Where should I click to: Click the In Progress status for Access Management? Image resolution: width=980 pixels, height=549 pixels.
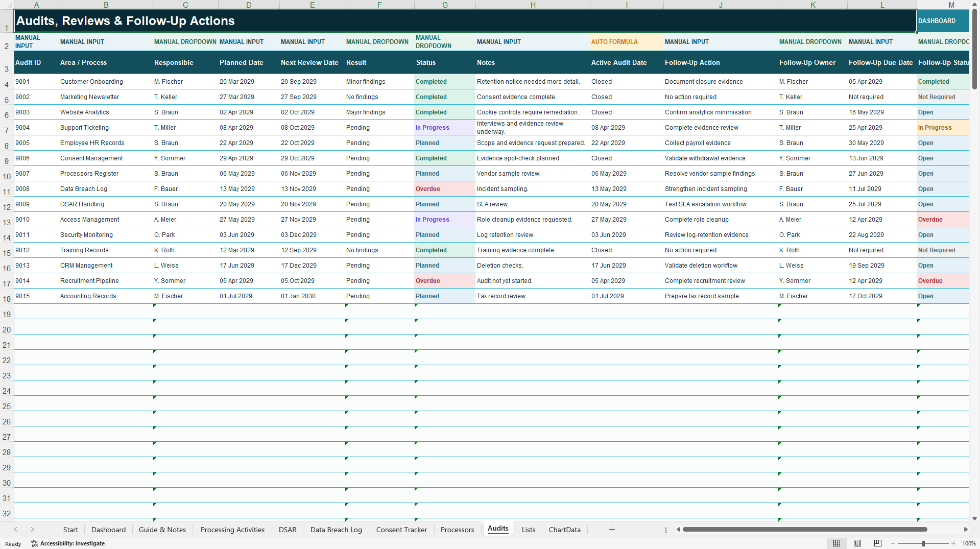click(445, 220)
